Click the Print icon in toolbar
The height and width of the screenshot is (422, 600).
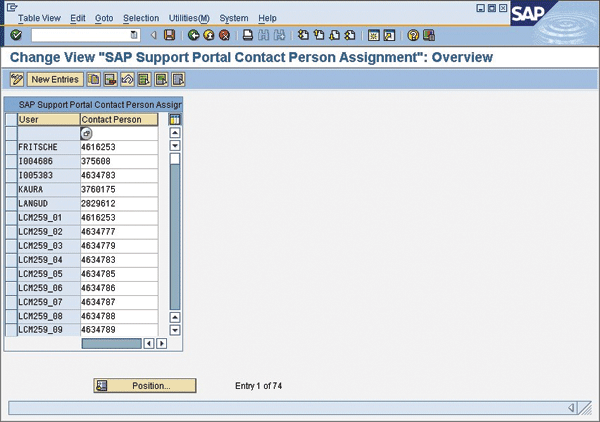tap(248, 35)
